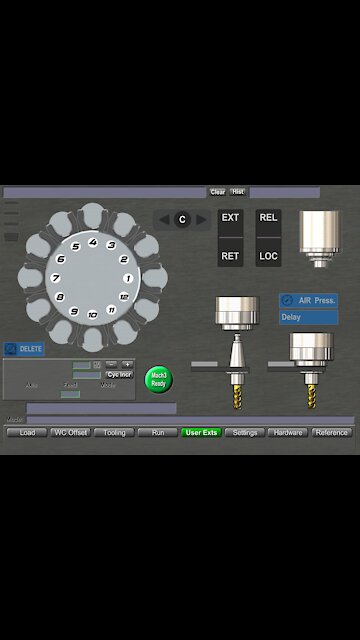Toggle the RET carousel retract switch
The height and width of the screenshot is (640, 360).
click(x=230, y=253)
